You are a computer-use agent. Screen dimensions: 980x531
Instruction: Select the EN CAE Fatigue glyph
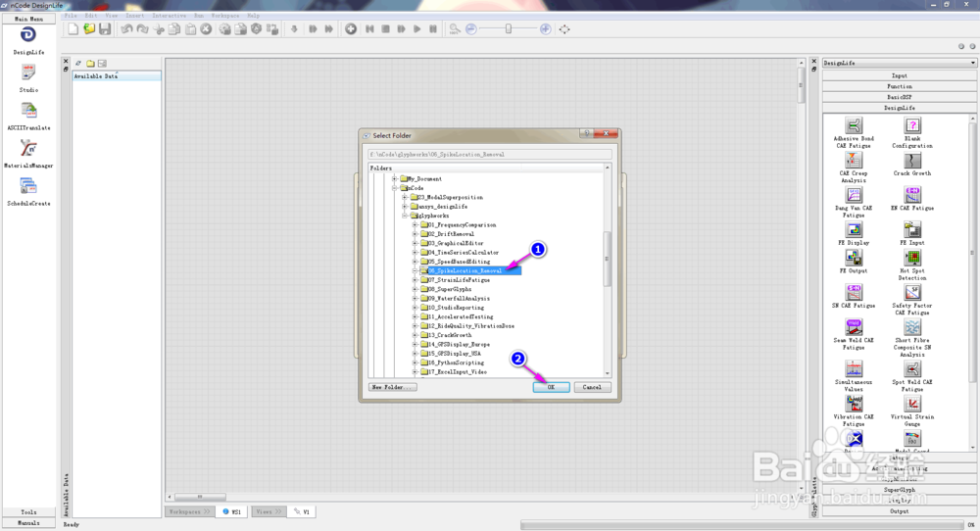coord(912,199)
